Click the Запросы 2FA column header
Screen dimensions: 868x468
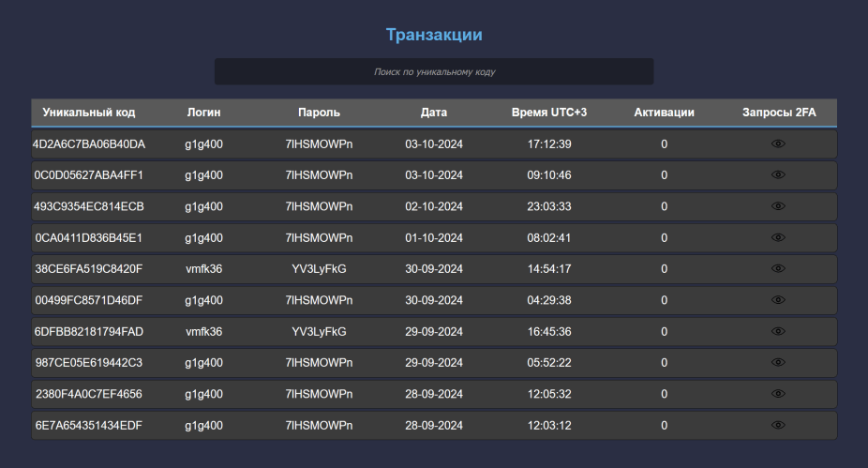779,113
